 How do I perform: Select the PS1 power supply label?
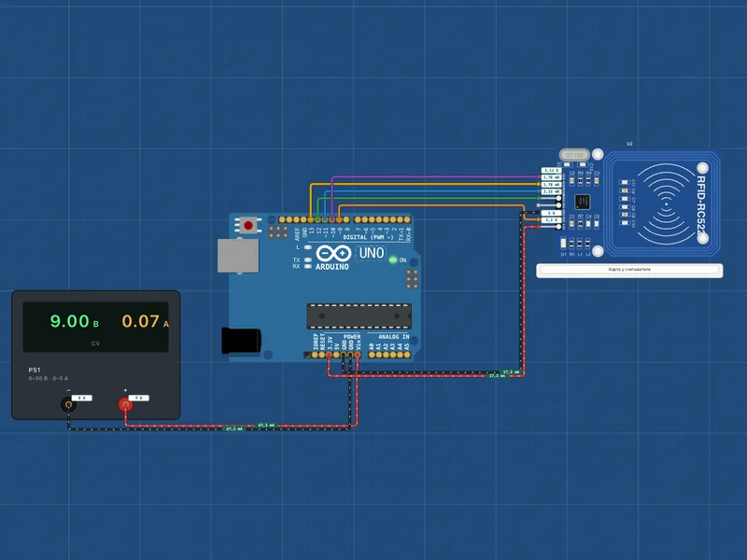[35, 370]
